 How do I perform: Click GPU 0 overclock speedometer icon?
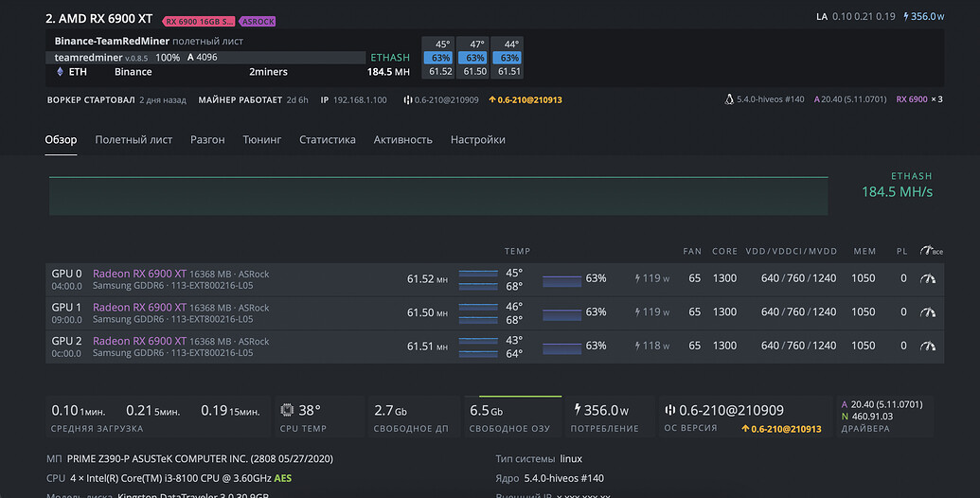tap(928, 278)
